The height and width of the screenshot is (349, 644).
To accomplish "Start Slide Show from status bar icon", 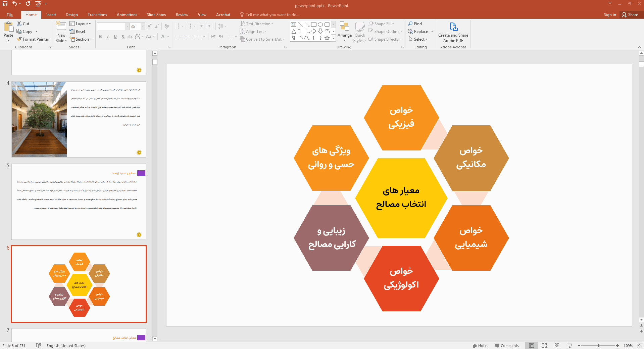I will pyautogui.click(x=569, y=346).
